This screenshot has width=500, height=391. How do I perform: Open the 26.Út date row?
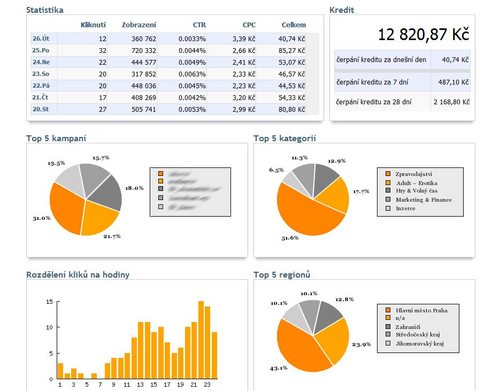point(174,38)
